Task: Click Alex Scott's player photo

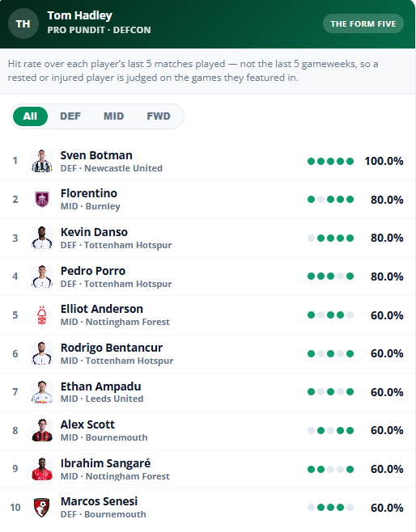Action: click(42, 430)
